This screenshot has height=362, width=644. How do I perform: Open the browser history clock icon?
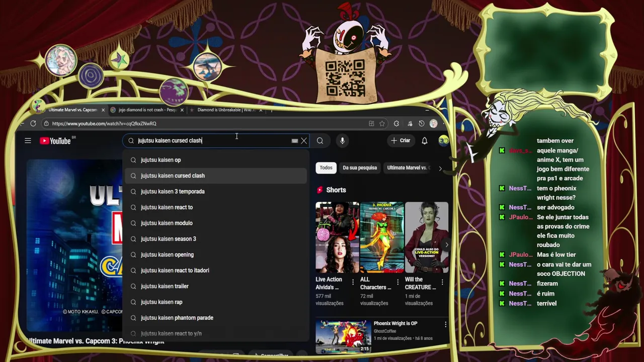pyautogui.click(x=422, y=123)
